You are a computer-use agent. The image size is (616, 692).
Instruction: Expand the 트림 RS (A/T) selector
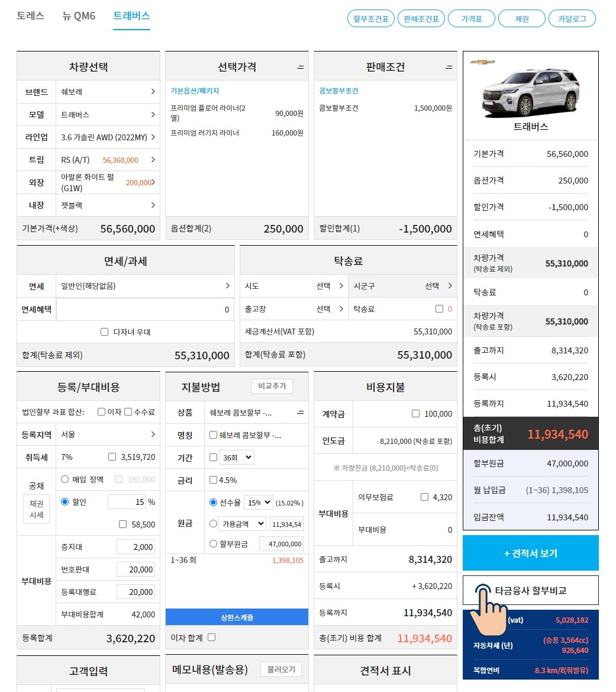(108, 160)
